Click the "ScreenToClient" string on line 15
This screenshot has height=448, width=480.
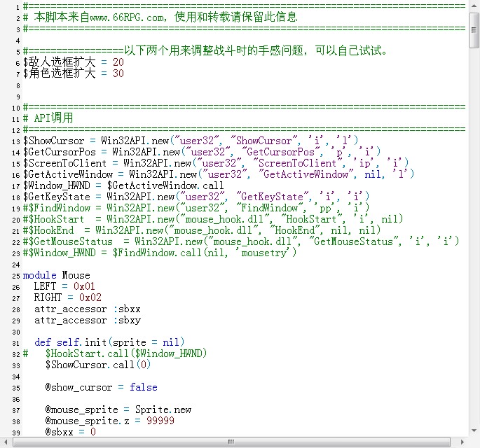298,163
